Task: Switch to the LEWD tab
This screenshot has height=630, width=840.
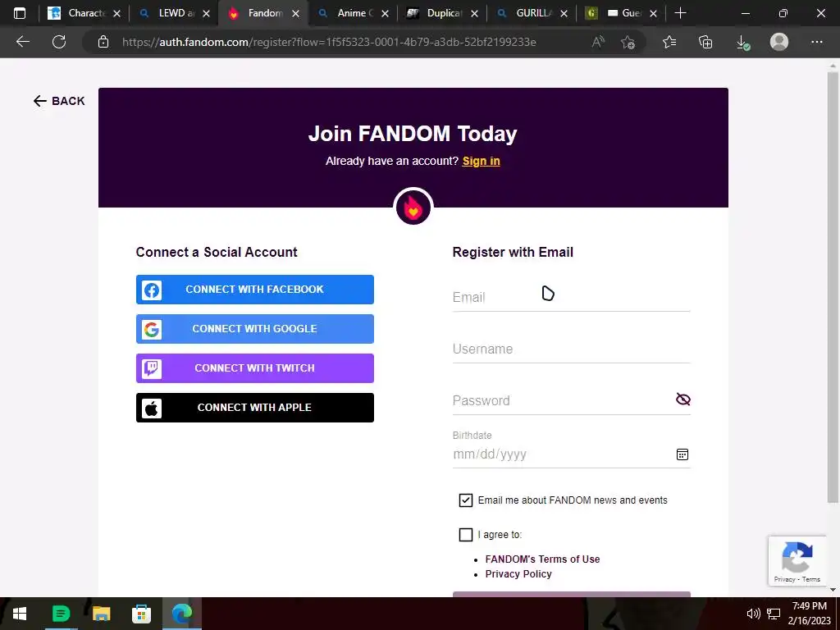Action: [x=174, y=13]
